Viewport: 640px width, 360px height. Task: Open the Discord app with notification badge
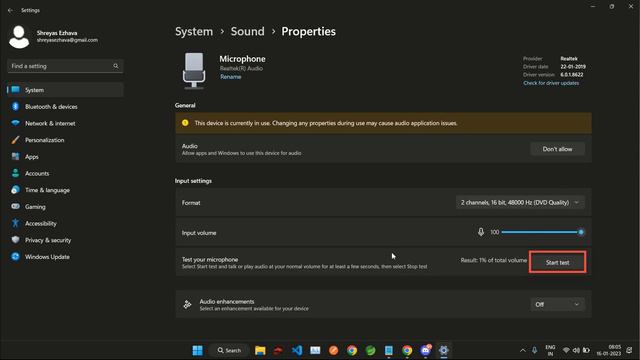coord(425,350)
